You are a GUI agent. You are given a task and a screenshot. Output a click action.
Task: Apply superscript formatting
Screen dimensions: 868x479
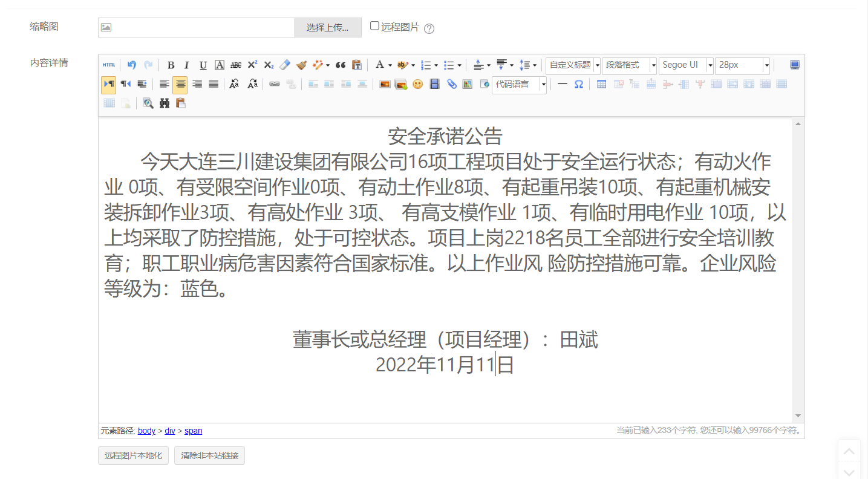[253, 65]
